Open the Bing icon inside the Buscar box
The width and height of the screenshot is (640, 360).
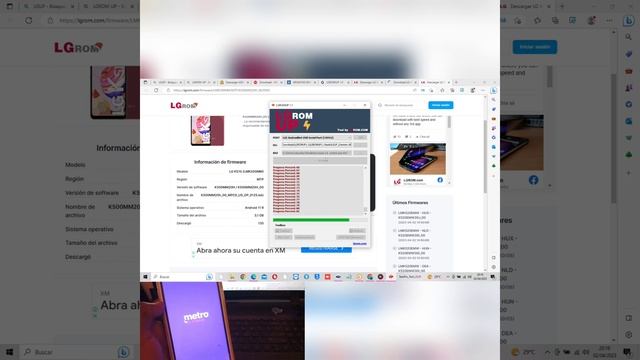click(123, 352)
